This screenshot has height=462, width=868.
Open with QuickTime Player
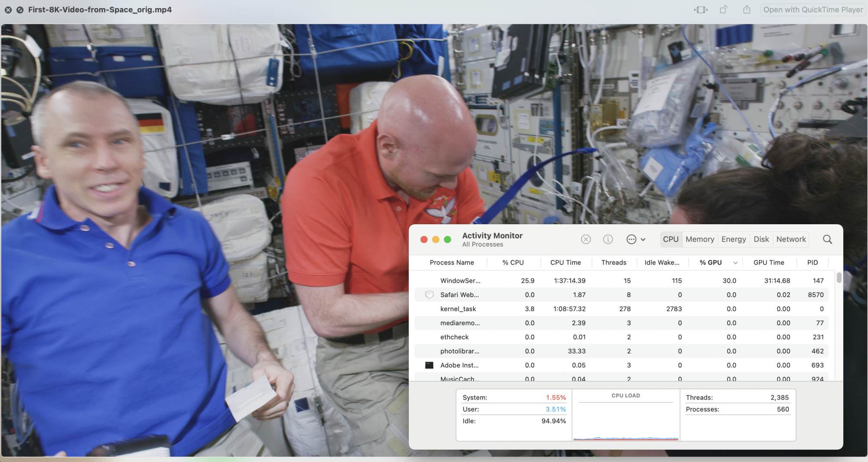coord(813,10)
